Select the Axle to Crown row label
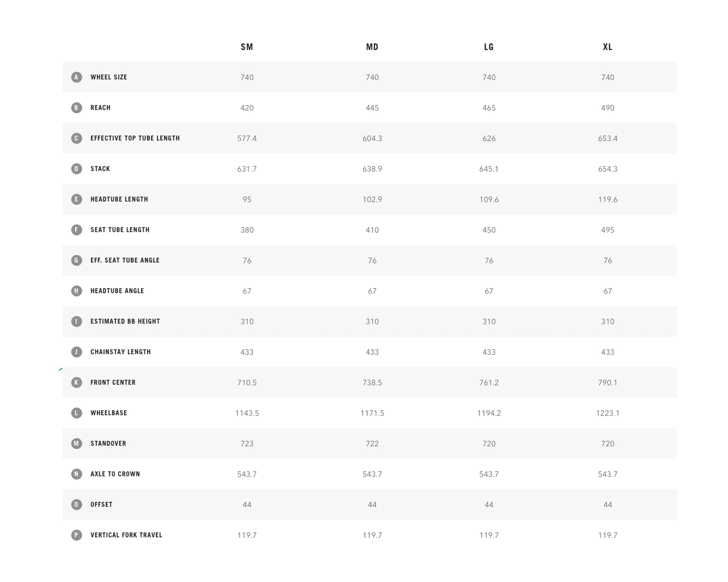The width and height of the screenshot is (728, 582). click(115, 474)
